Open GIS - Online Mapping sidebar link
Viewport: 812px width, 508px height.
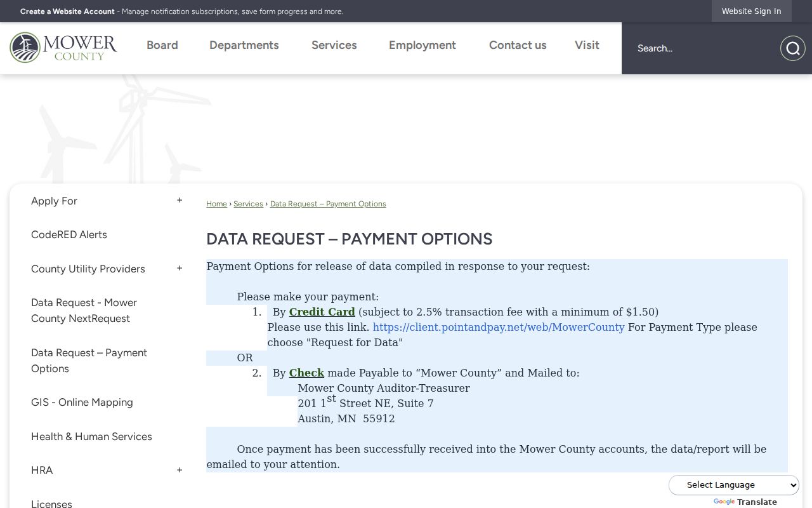click(82, 402)
